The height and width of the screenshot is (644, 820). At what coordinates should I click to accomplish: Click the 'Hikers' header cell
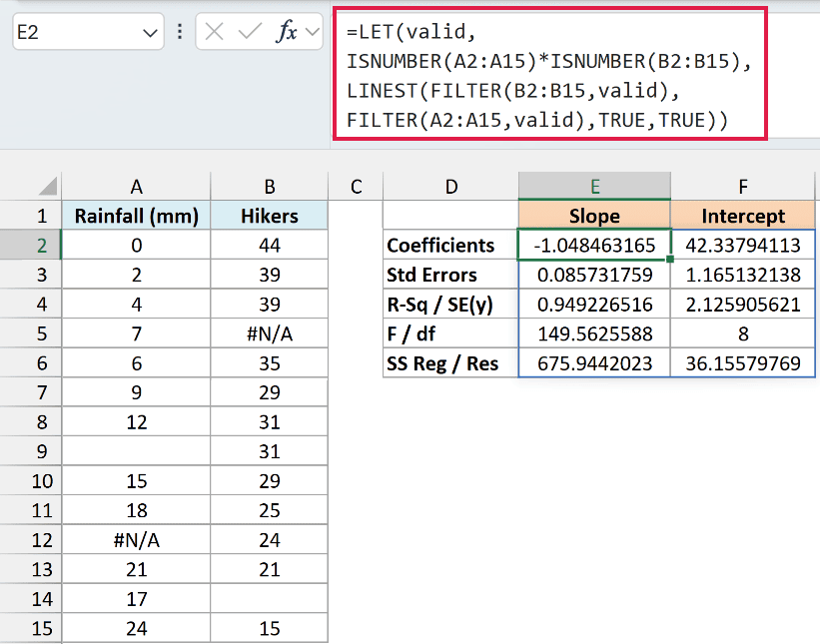click(270, 216)
